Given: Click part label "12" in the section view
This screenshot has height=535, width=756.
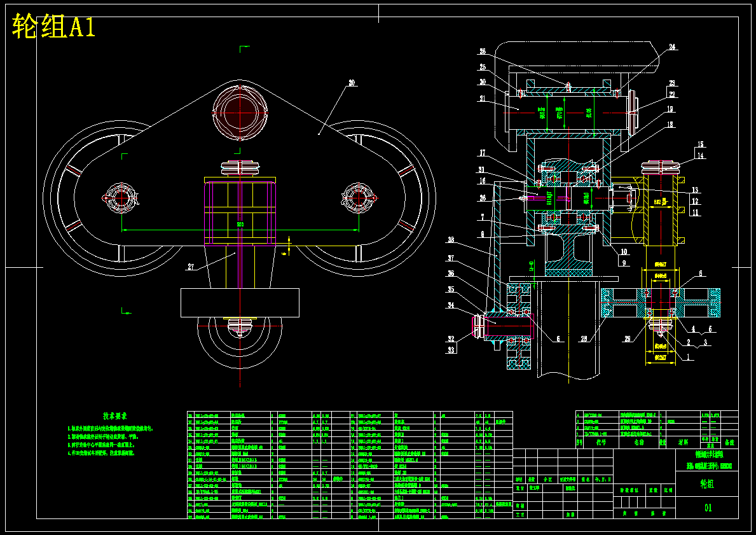Looking at the screenshot, I should coord(695,201).
